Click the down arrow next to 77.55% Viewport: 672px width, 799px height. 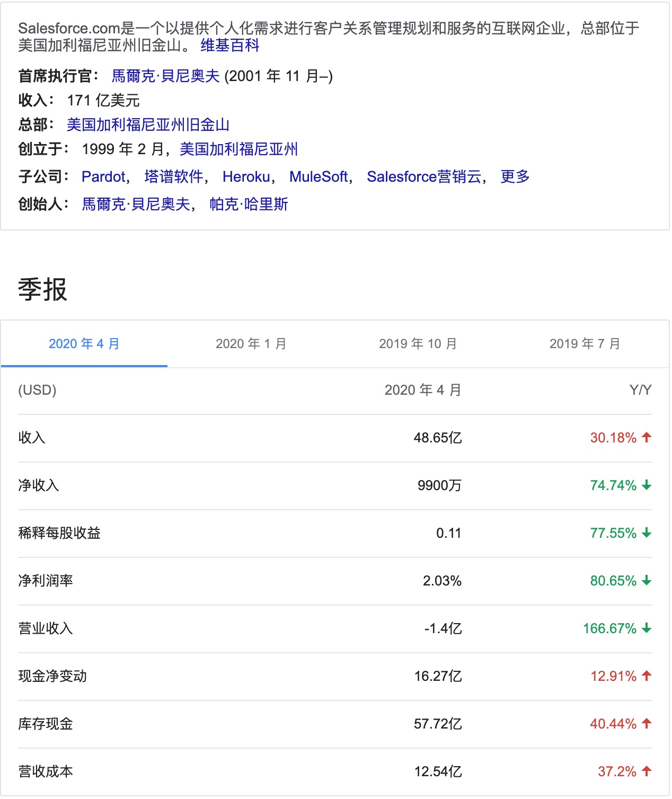coord(647,533)
